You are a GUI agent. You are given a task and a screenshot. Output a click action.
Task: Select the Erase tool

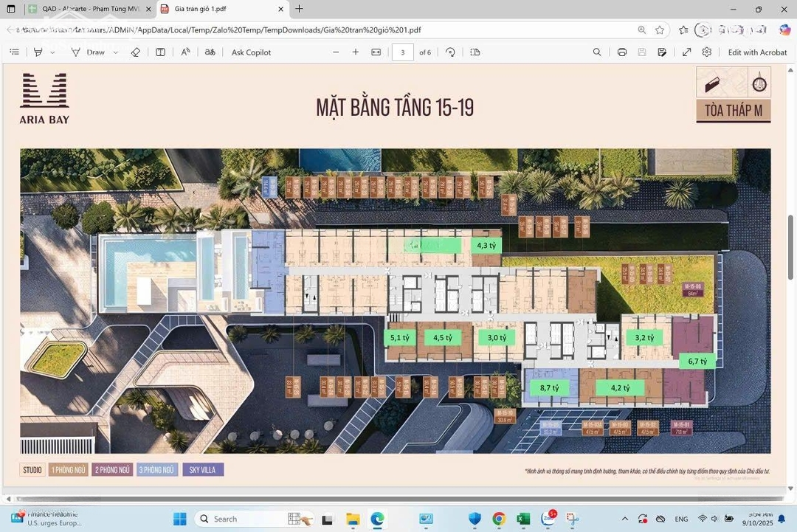click(x=135, y=52)
